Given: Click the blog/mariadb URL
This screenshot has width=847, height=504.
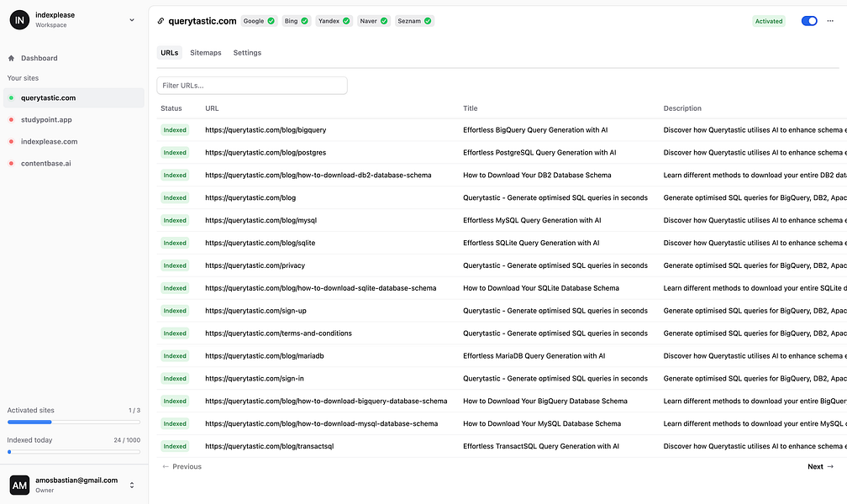Looking at the screenshot, I should [x=265, y=356].
